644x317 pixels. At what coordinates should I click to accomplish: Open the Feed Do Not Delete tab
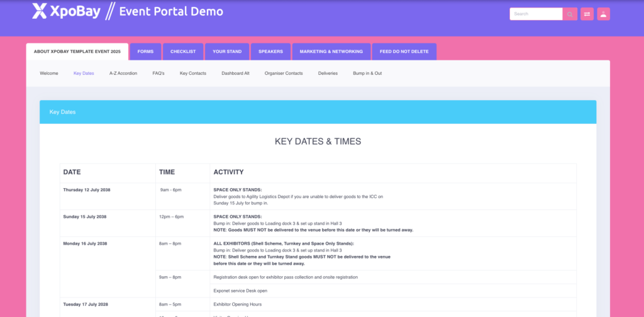click(404, 52)
